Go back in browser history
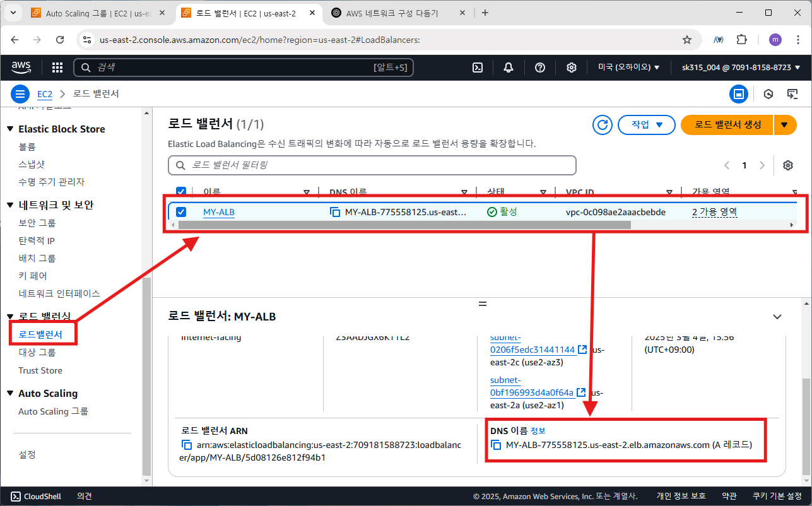Viewport: 812px width, 506px height. click(15, 40)
